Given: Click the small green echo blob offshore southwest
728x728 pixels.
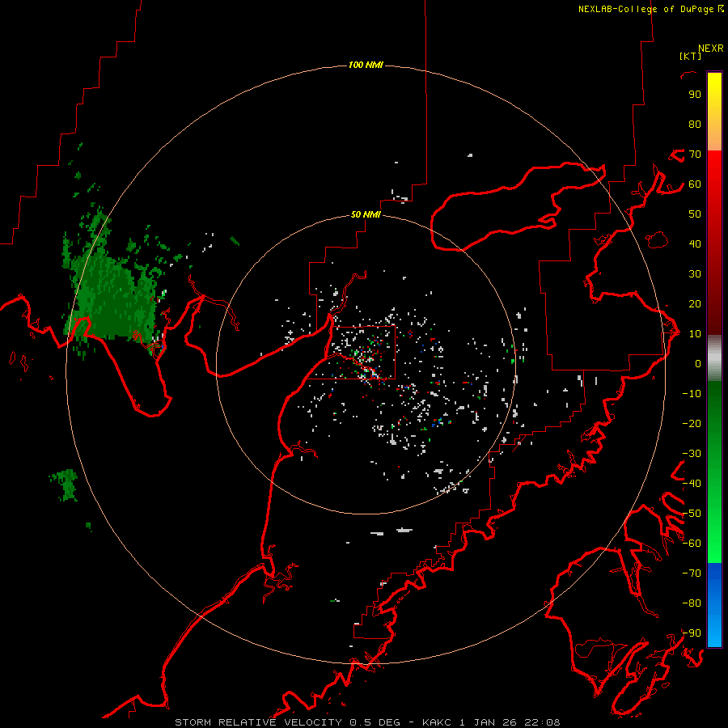Looking at the screenshot, I should pos(65,485).
